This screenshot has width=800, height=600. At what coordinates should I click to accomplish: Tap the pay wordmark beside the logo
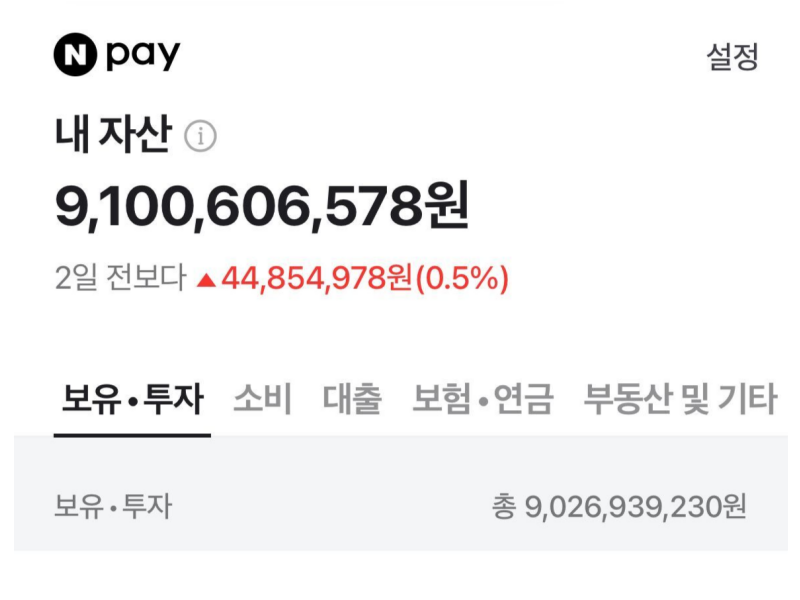(x=143, y=55)
